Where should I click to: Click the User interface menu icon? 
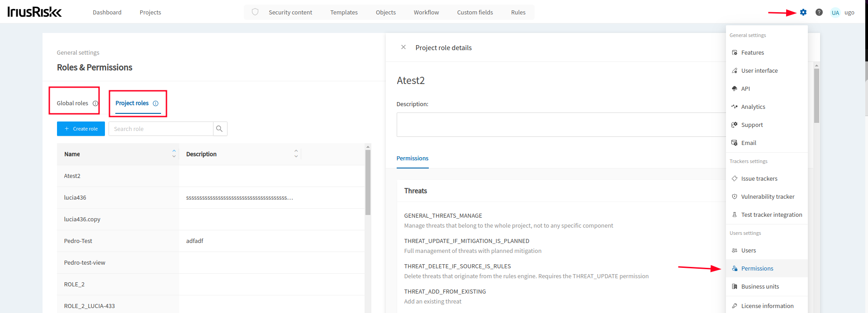coord(735,71)
